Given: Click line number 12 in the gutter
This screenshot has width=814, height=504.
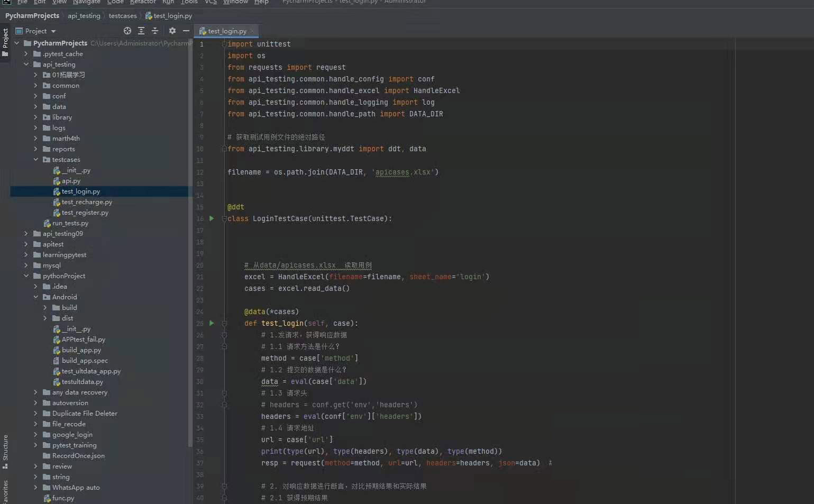Looking at the screenshot, I should [x=200, y=172].
